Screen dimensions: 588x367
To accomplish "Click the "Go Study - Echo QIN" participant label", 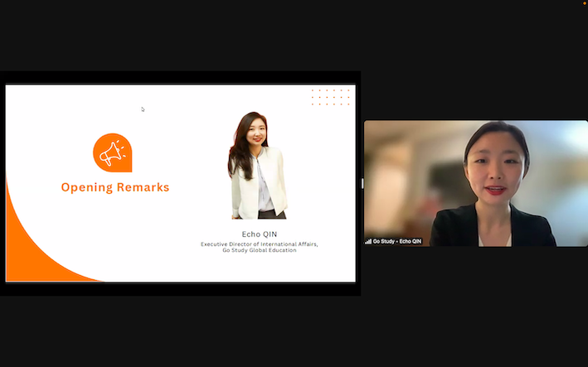I will click(x=397, y=242).
